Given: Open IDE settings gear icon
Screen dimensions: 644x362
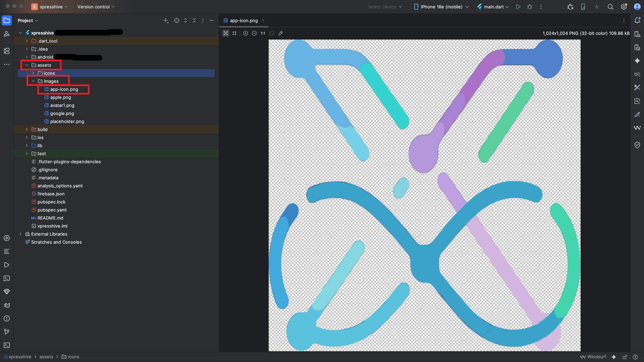Looking at the screenshot, I should (624, 7).
